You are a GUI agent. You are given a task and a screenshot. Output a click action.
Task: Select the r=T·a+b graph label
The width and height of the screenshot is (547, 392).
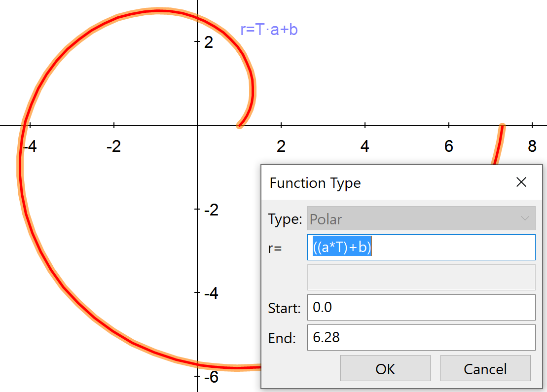click(269, 30)
